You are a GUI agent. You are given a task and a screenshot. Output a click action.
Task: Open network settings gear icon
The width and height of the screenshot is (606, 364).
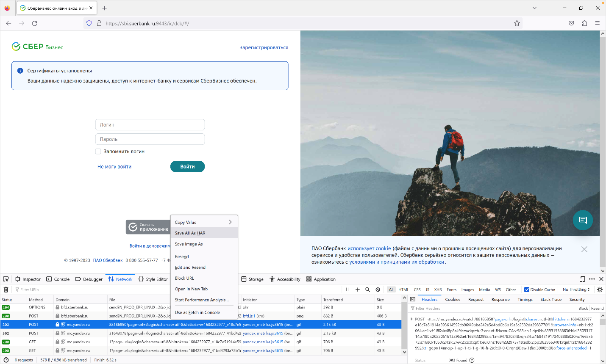600,290
